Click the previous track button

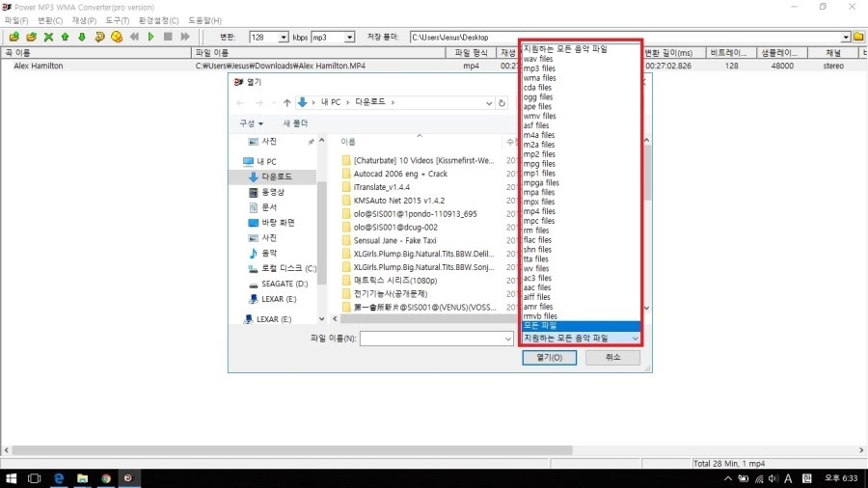[134, 37]
